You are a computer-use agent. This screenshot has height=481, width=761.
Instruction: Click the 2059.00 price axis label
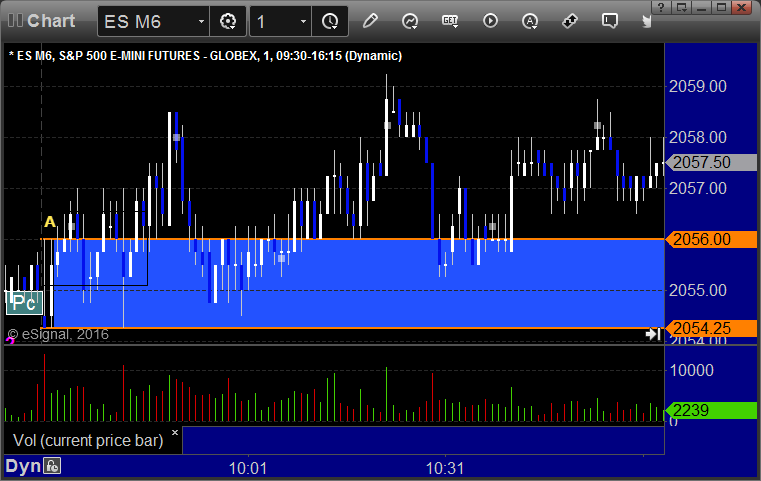pyautogui.click(x=698, y=86)
